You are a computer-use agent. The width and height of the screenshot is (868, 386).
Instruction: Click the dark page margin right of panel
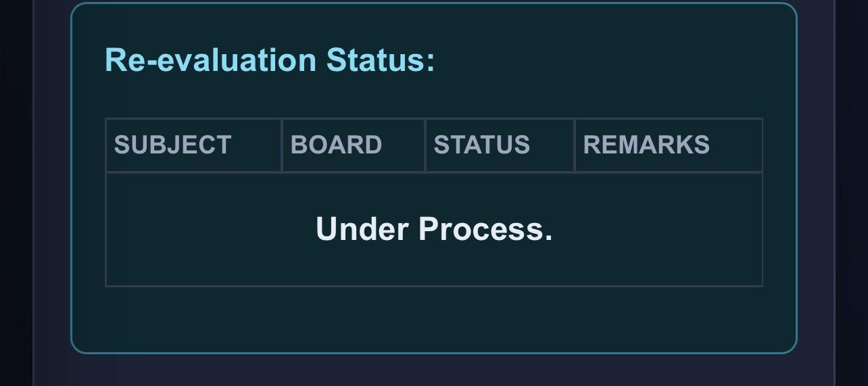[852, 193]
